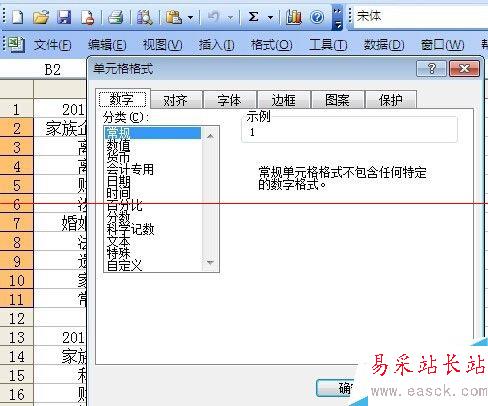
Task: Select 数值 in the category list
Action: (153, 146)
